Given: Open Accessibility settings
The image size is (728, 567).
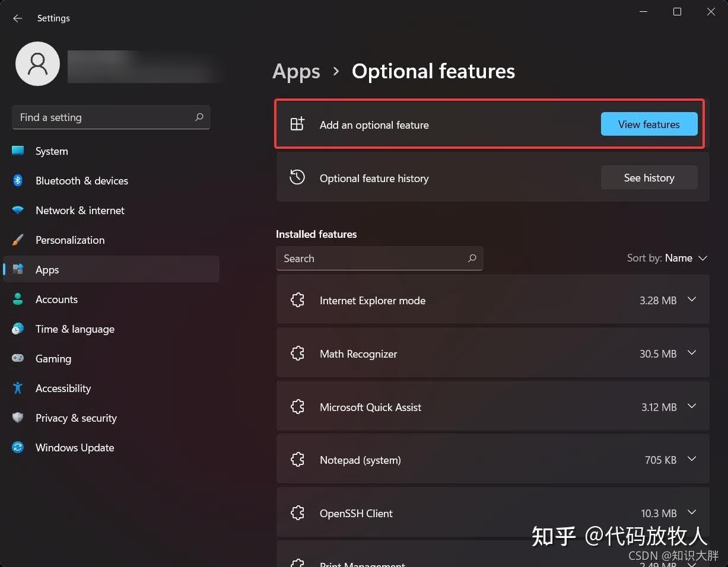Looking at the screenshot, I should 18,388.
